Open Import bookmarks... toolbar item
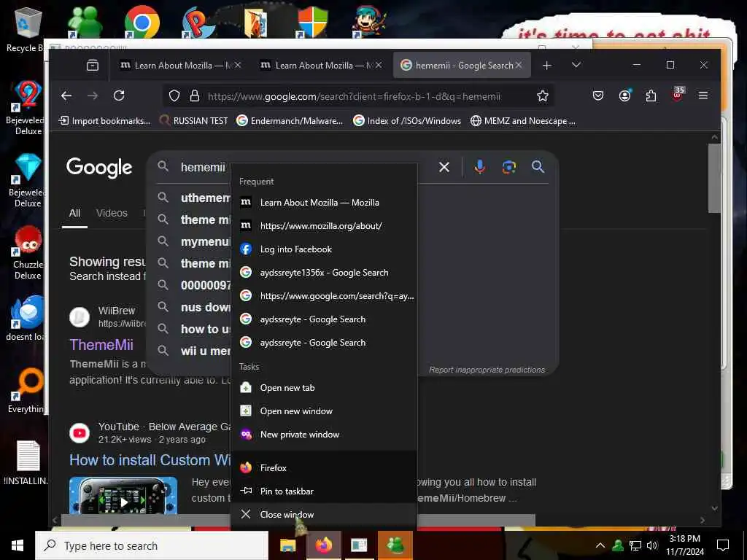Image resolution: width=747 pixels, height=560 pixels. (104, 121)
